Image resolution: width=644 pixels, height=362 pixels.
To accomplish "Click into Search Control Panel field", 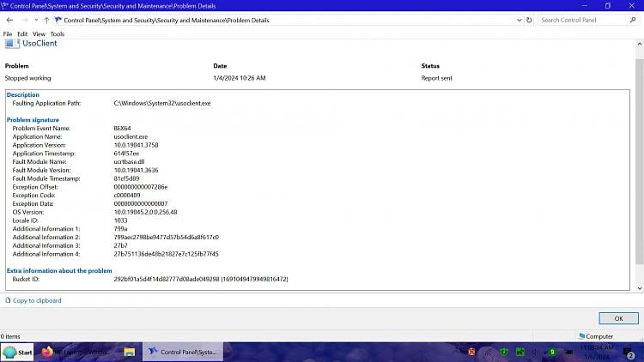I will pyautogui.click(x=583, y=20).
